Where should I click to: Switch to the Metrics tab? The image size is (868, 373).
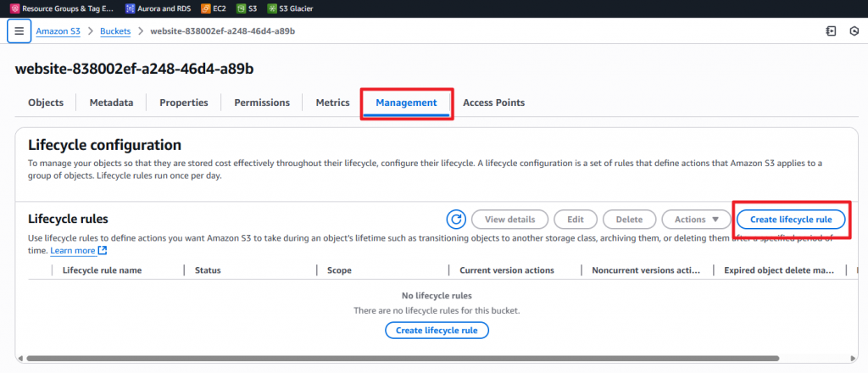tap(332, 103)
